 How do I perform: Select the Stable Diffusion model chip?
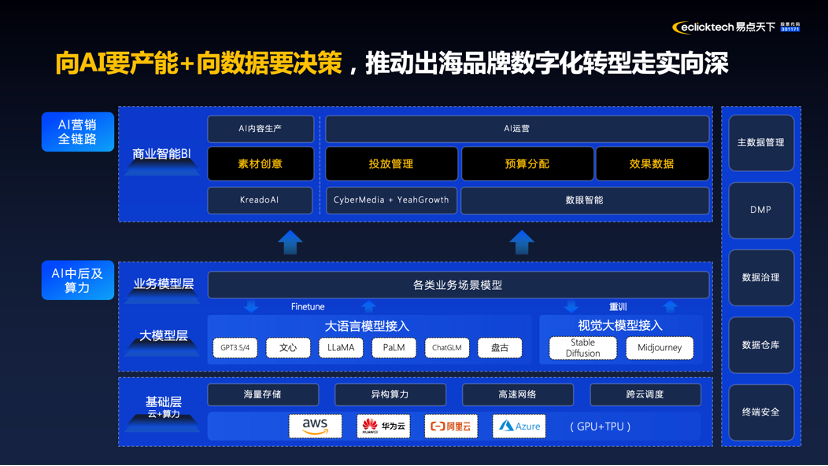coord(582,348)
